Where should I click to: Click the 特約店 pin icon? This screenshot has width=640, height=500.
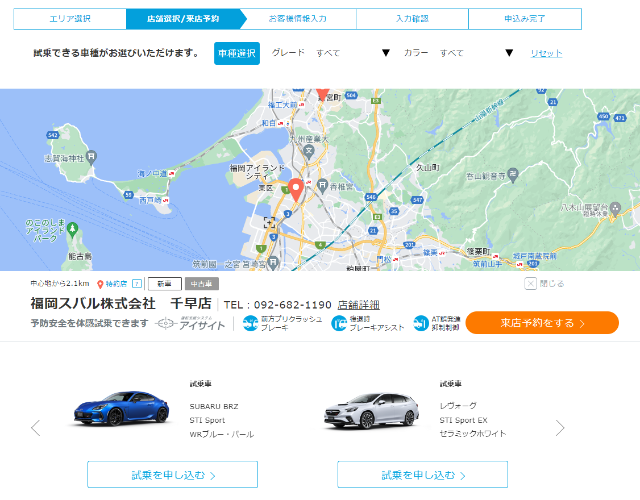100,284
